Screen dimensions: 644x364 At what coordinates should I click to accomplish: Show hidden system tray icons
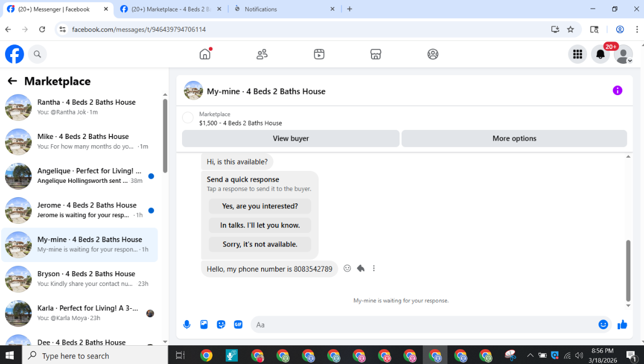coord(530,355)
